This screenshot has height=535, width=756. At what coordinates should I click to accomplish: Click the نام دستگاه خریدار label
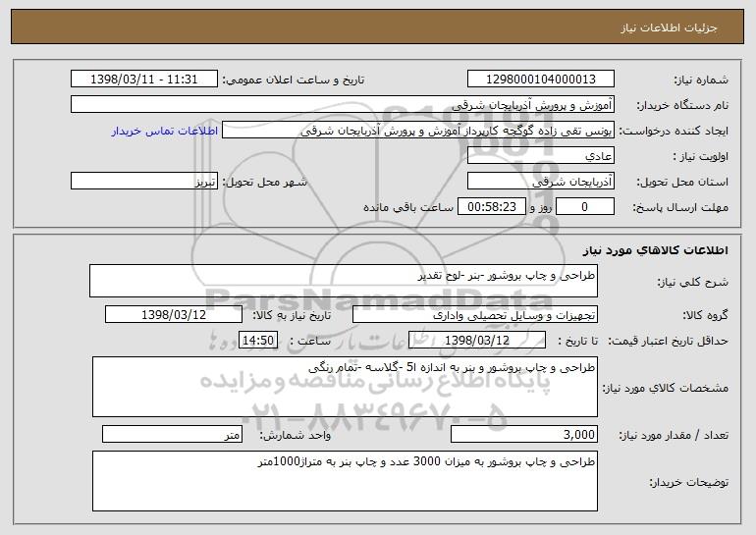682,106
